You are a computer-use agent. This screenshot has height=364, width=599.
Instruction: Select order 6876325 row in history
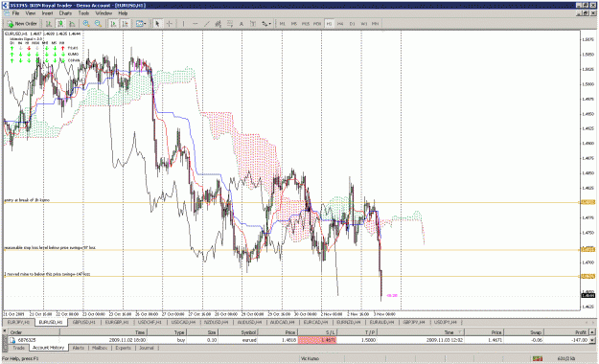point(299,340)
